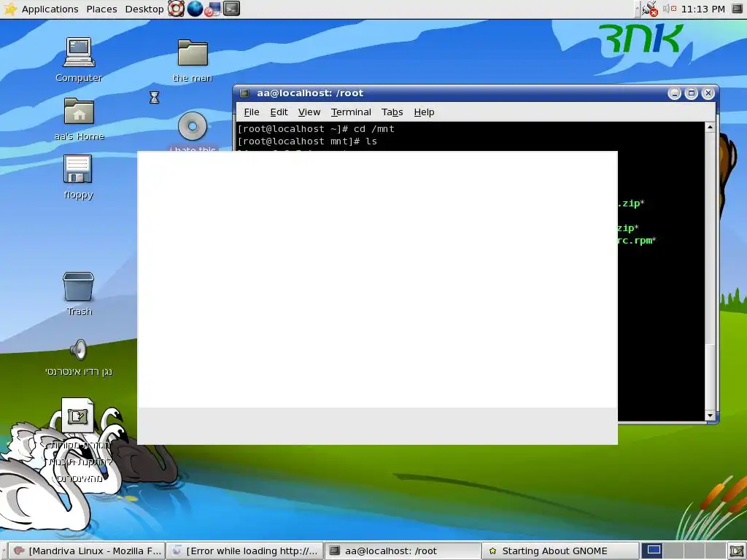
Task: Open Edit menu in terminal window
Action: (279, 112)
